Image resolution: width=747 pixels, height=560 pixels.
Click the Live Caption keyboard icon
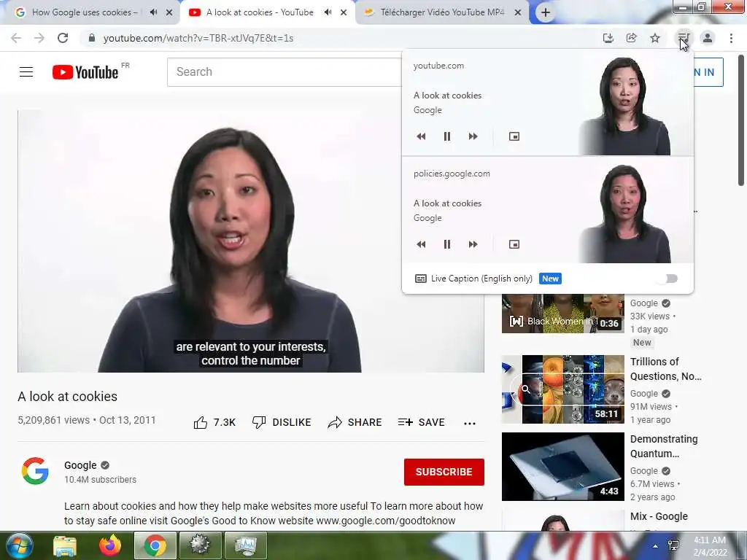click(x=421, y=279)
